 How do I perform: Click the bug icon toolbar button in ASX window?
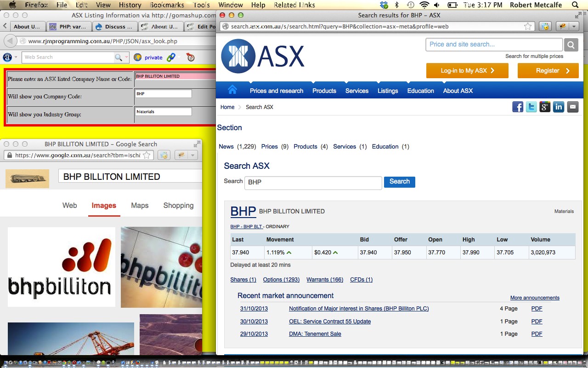pyautogui.click(x=563, y=26)
